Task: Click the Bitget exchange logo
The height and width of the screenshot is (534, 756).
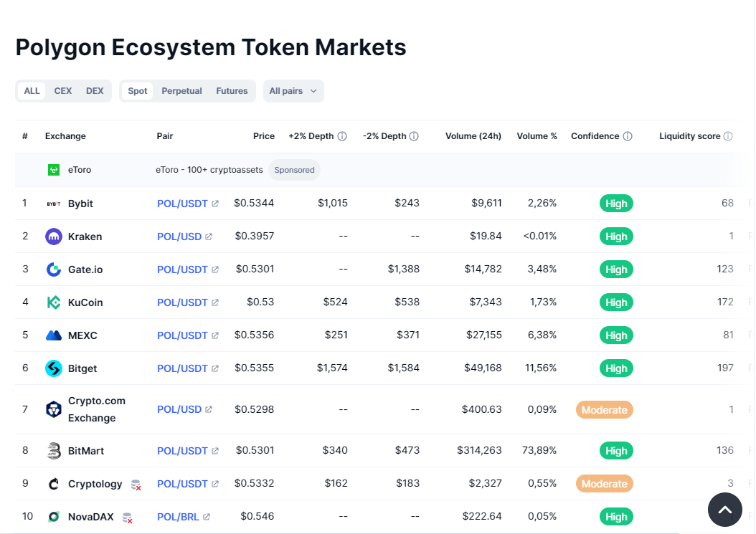Action: (x=54, y=368)
